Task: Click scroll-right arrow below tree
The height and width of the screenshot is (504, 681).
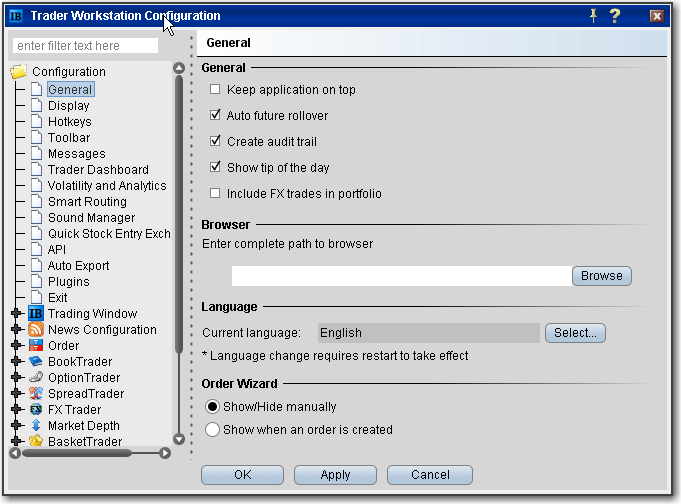Action: coord(165,453)
